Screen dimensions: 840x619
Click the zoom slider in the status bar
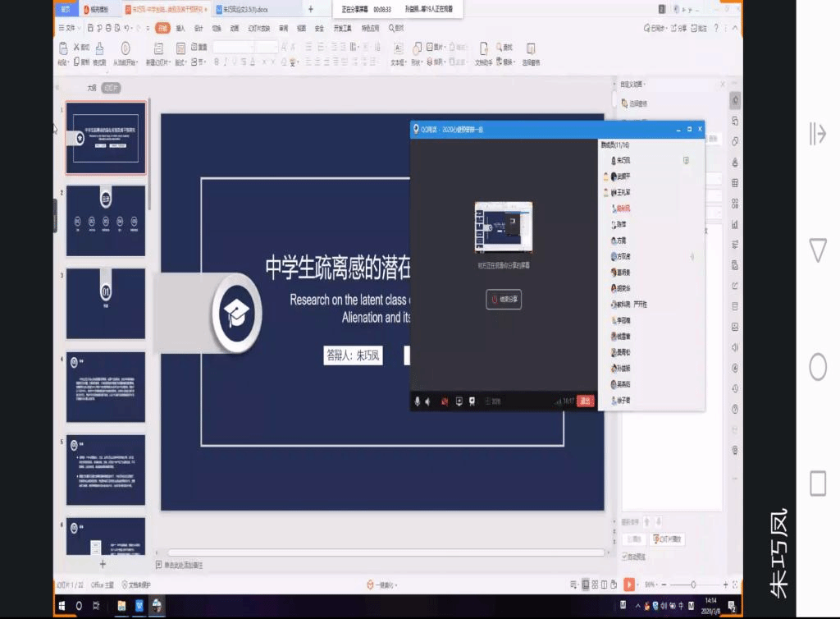(693, 585)
